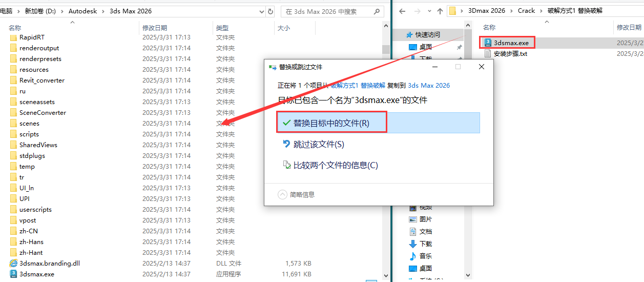Select the SceneConverter folder icon
This screenshot has width=644, height=282.
[x=13, y=112]
